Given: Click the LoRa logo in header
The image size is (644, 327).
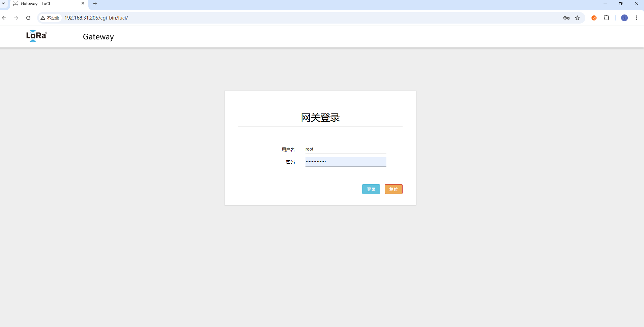Looking at the screenshot, I should coord(36,36).
